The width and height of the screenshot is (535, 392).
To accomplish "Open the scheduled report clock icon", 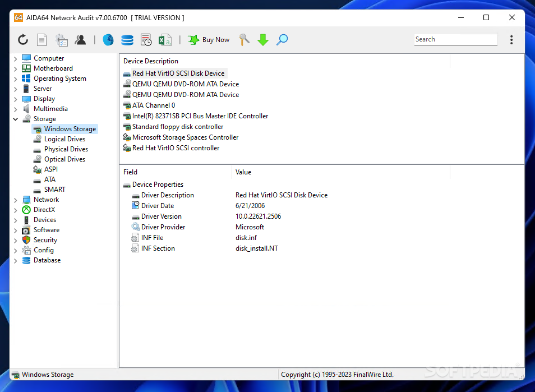I will coord(146,40).
